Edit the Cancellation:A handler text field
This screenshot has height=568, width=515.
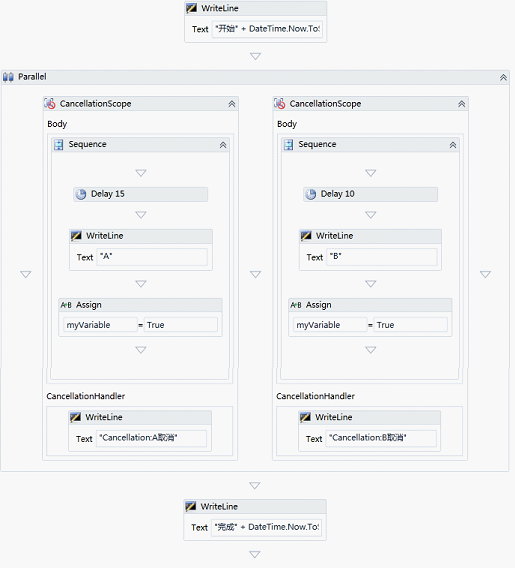151,438
